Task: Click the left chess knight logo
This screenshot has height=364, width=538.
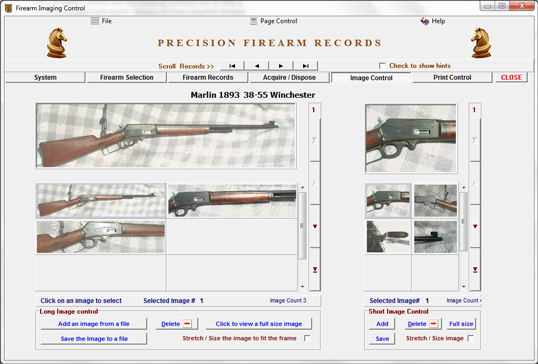Action: click(x=57, y=43)
